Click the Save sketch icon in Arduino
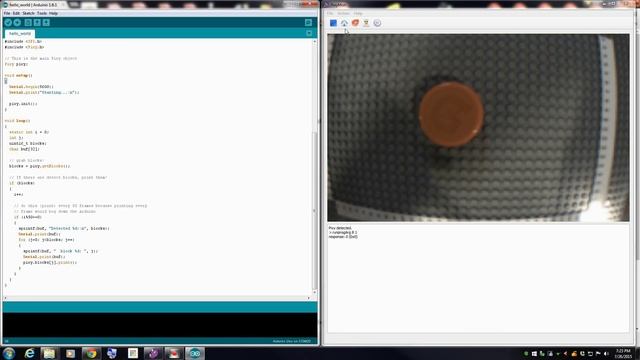Viewport: 640px width, 360px height. click(46, 22)
